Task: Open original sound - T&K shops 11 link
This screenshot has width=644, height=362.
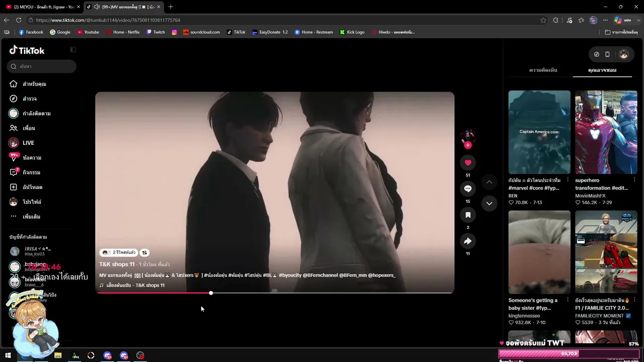Action: coord(132,286)
